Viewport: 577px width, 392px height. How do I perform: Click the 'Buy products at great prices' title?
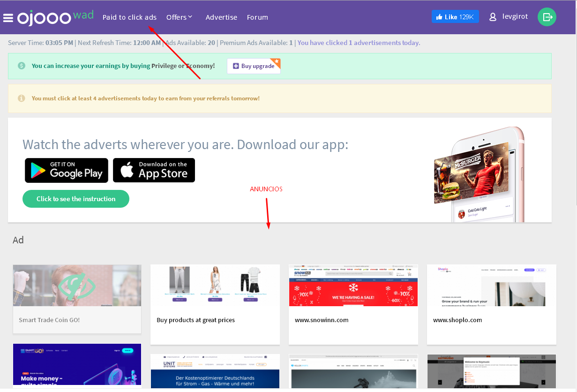(195, 320)
